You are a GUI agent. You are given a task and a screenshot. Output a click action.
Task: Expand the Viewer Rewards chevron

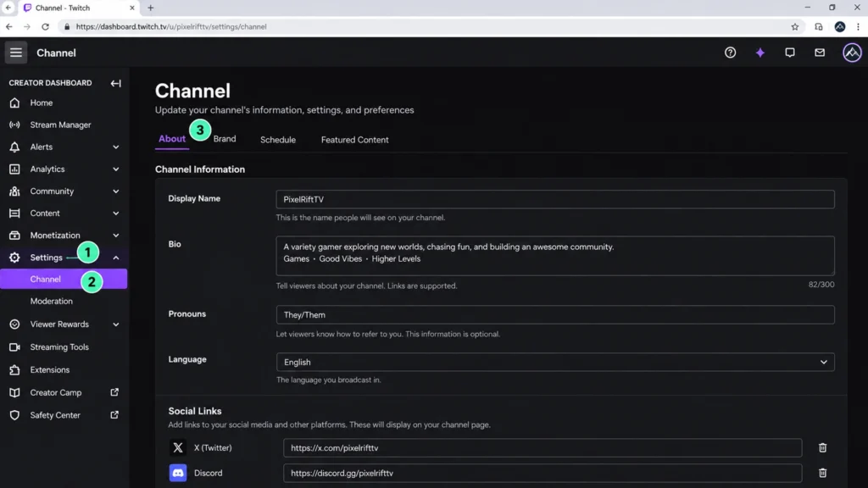115,324
